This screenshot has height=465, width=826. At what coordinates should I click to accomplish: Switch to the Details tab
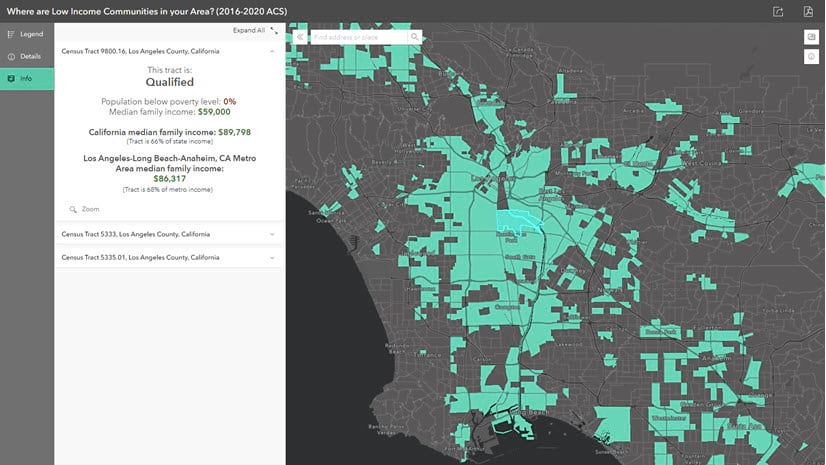pos(27,56)
